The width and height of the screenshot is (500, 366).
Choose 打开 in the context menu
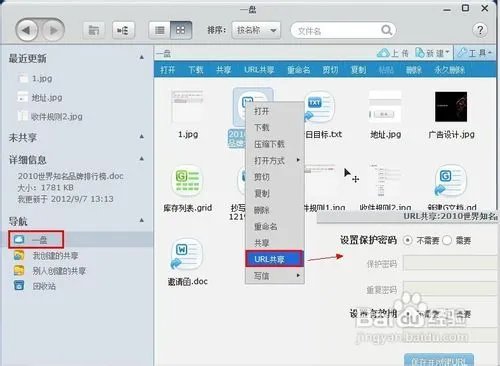point(275,111)
